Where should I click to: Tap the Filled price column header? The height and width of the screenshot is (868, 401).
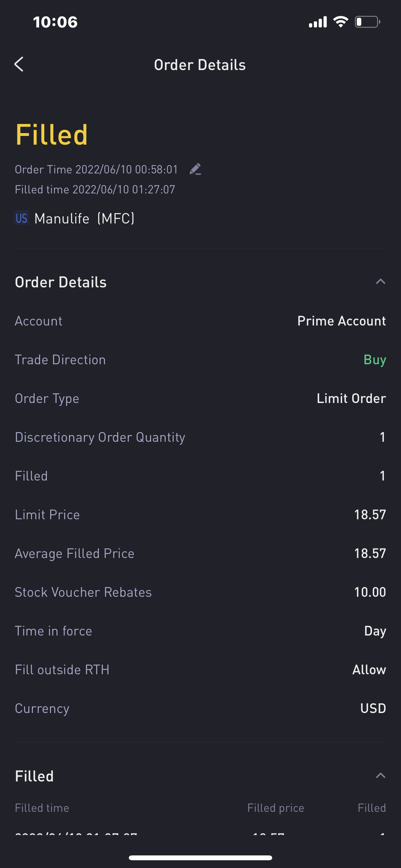click(275, 808)
